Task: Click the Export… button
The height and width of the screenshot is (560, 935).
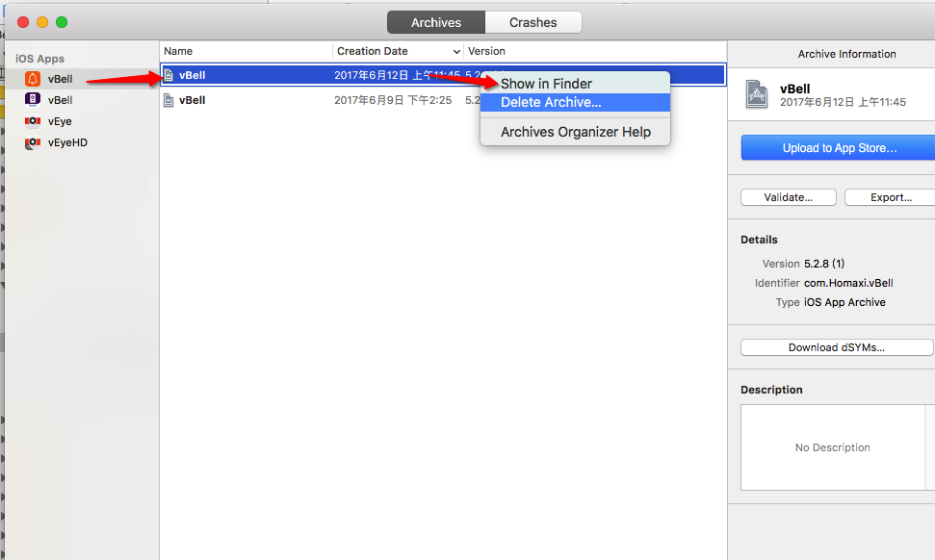Action: point(891,197)
